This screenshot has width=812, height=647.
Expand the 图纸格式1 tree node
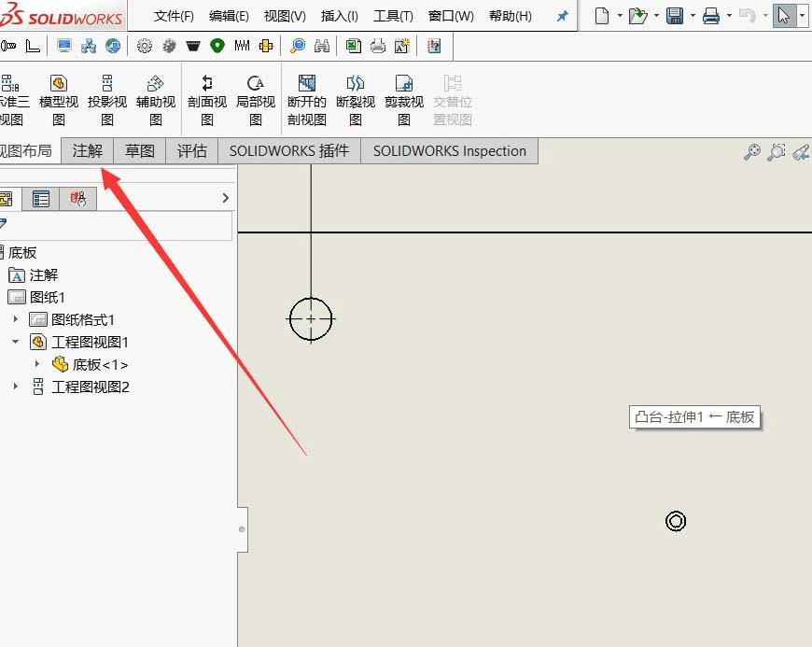point(16,319)
